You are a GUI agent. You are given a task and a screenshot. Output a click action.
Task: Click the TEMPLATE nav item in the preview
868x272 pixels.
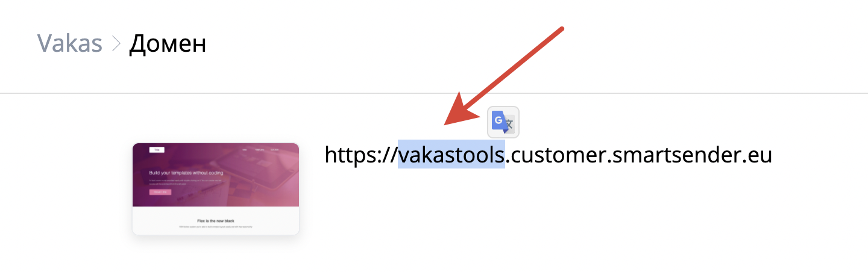pos(260,150)
